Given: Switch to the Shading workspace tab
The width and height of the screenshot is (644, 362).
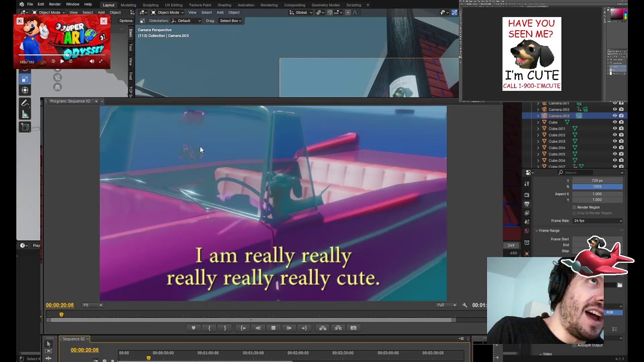Looking at the screenshot, I should 224,5.
